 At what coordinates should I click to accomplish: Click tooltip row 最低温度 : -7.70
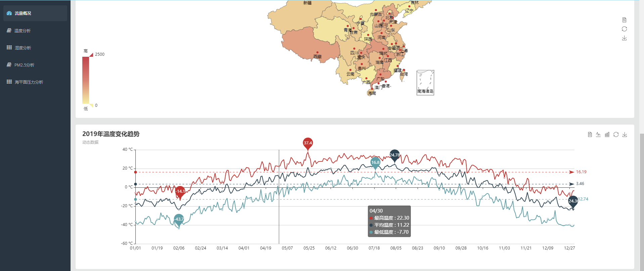point(389,232)
